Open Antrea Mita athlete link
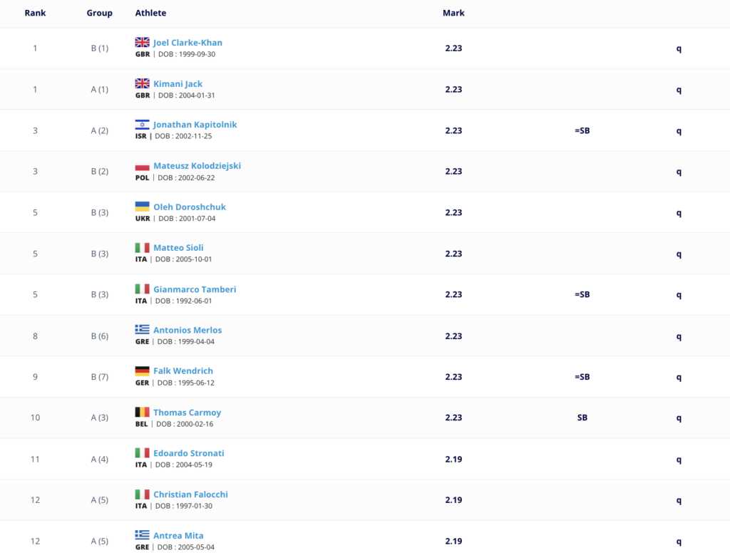The height and width of the screenshot is (560, 730). tap(178, 535)
